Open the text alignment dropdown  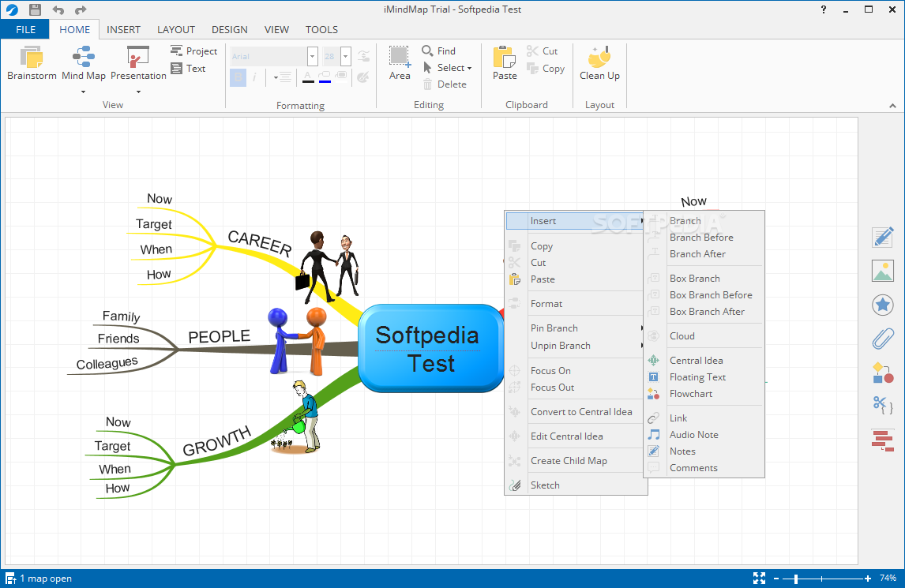(282, 77)
